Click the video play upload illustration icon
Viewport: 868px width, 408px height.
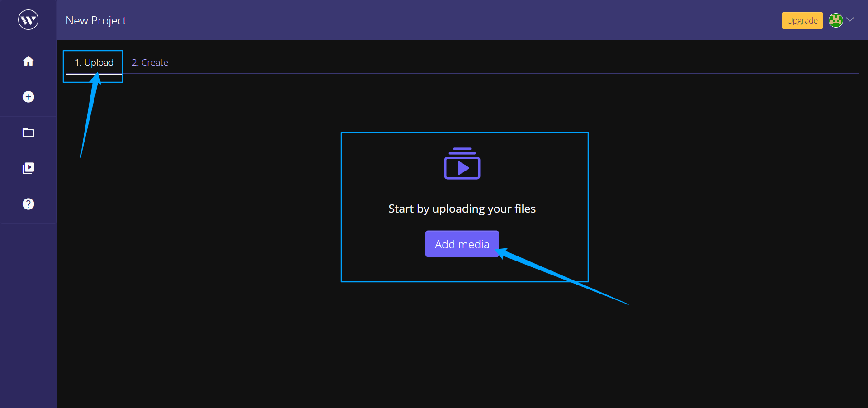(462, 164)
